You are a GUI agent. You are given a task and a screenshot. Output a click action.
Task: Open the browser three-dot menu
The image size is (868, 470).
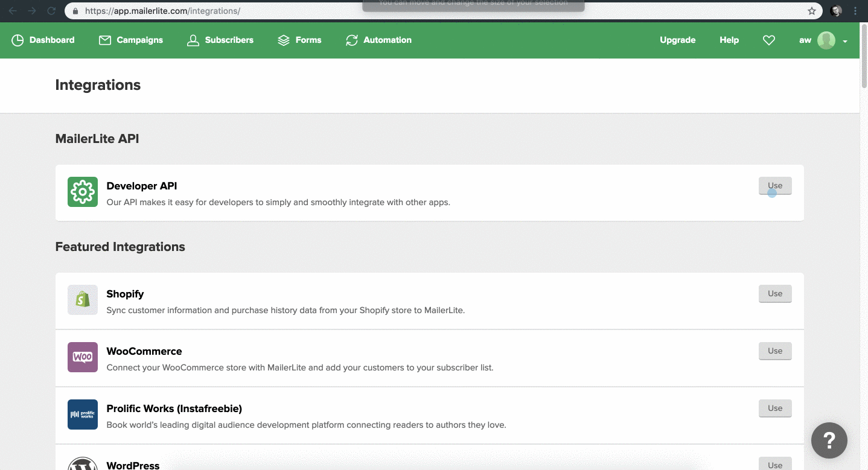[855, 11]
